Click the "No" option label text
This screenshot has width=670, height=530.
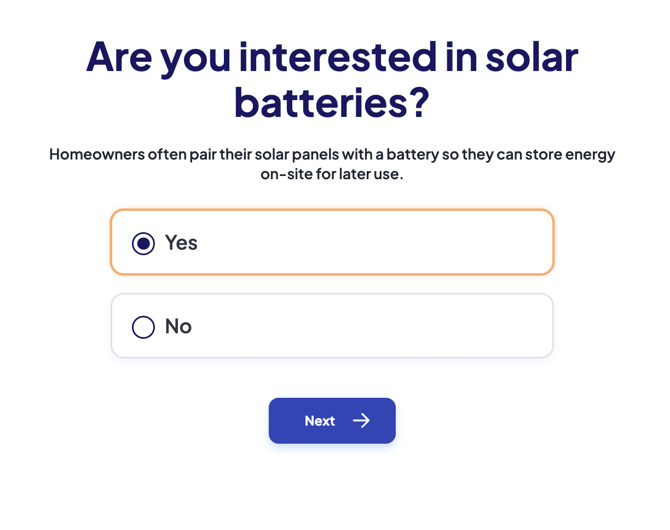coord(178,327)
